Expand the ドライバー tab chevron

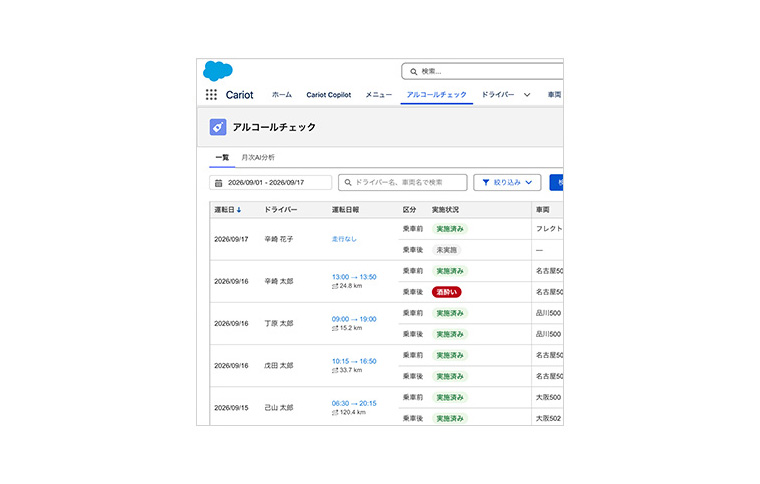pos(527,95)
